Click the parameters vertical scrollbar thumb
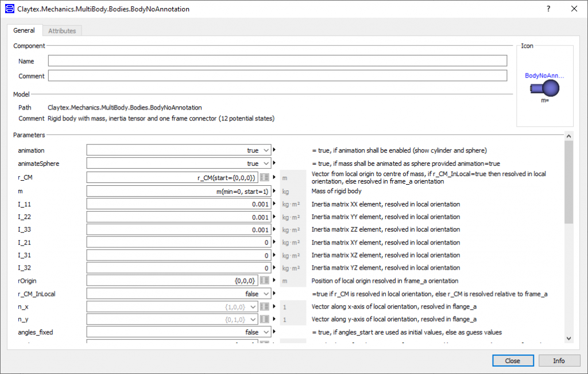The image size is (588, 374). click(568, 182)
